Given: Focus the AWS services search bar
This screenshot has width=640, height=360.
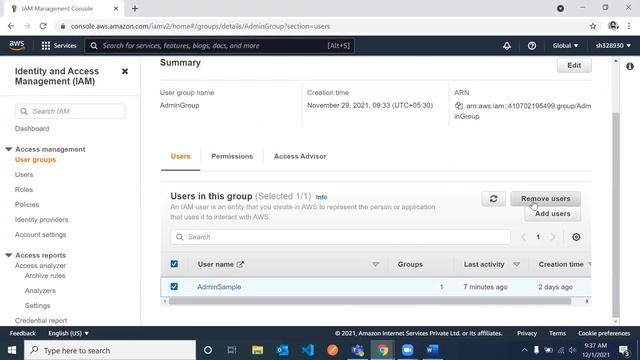Looking at the screenshot, I should [220, 46].
